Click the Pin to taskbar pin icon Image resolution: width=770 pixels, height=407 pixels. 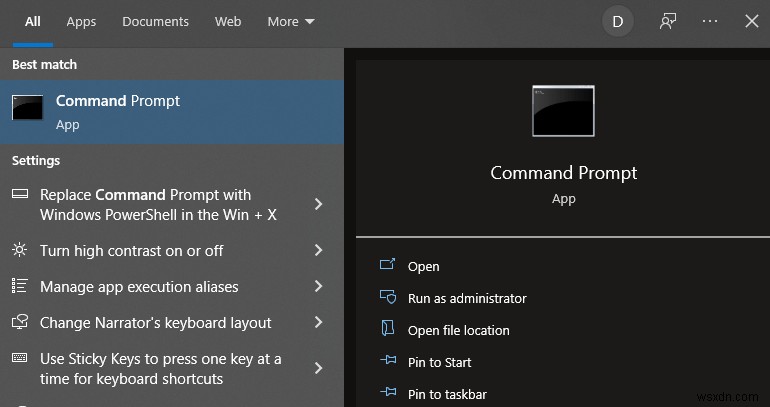388,394
